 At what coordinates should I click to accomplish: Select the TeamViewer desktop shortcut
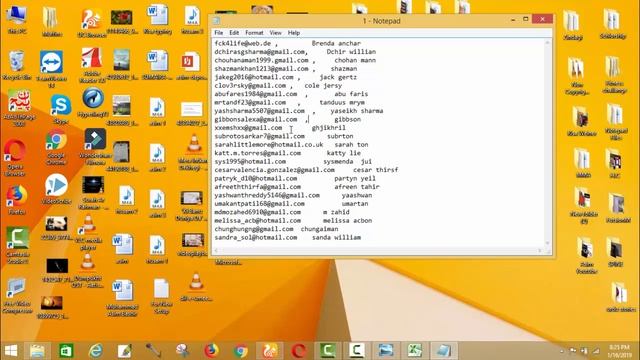(51, 69)
